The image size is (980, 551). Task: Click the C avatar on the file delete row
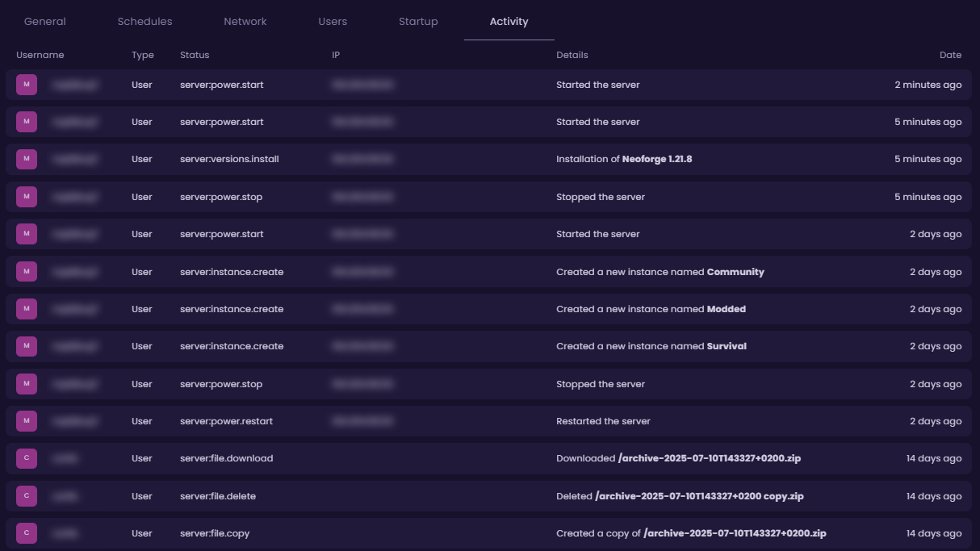(x=27, y=496)
